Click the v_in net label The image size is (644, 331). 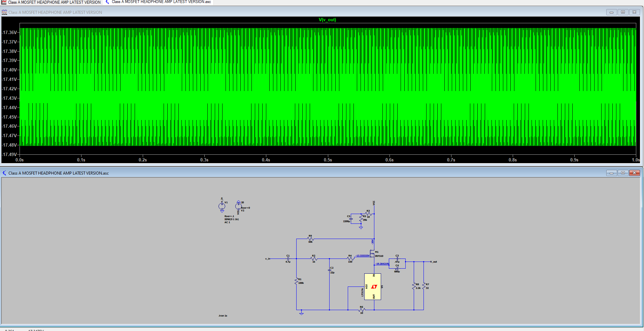[x=268, y=259]
